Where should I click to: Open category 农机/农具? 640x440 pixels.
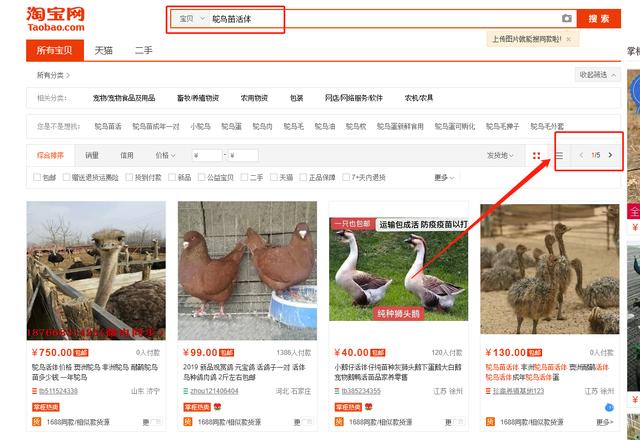(419, 98)
